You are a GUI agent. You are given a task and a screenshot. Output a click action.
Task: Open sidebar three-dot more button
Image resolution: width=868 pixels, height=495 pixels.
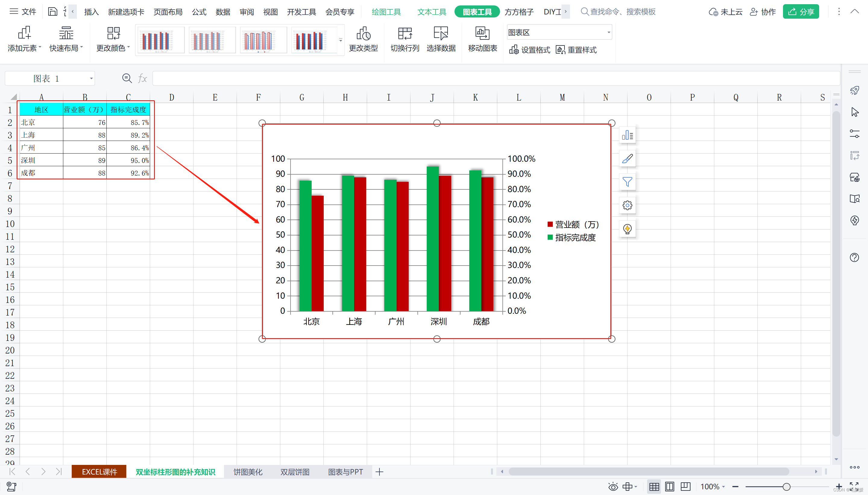pos(854,467)
